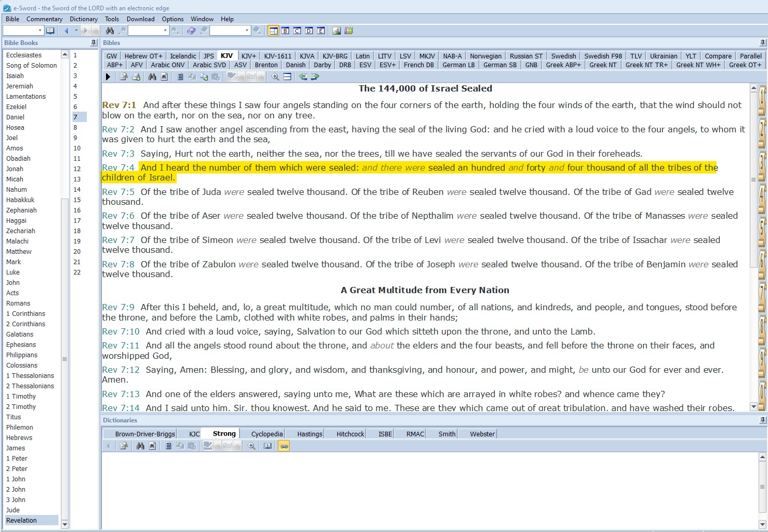Switch to the KJV+ Bible tab
Screen dimensions: 768x532
click(249, 56)
